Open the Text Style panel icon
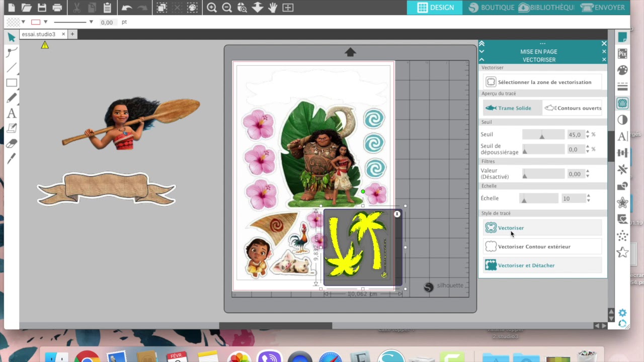This screenshot has width=644, height=362. point(622,136)
